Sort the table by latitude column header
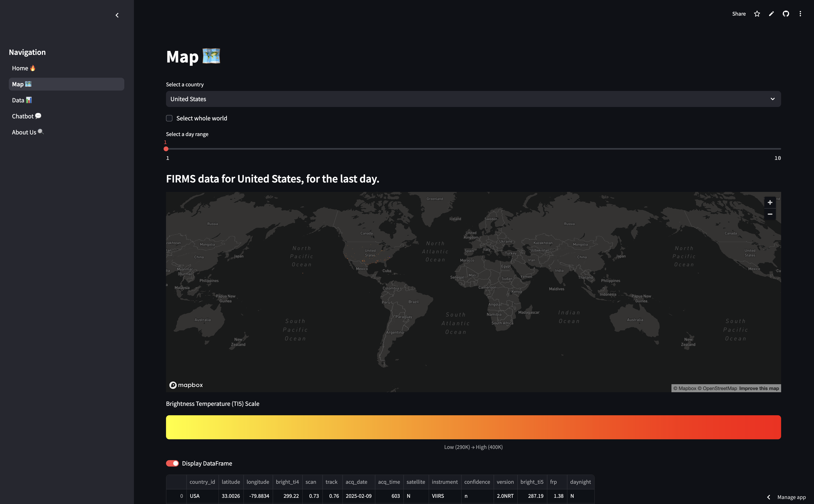This screenshot has height=504, width=814. point(231,482)
